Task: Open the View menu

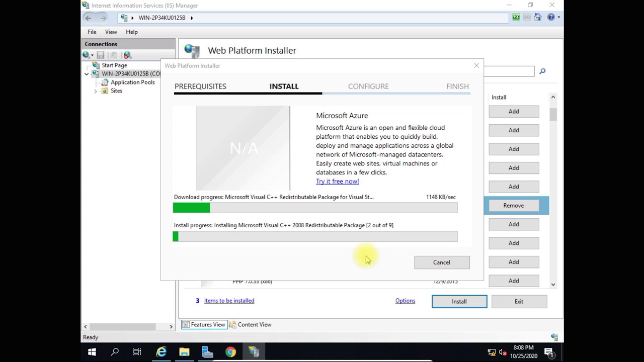Action: tap(111, 32)
